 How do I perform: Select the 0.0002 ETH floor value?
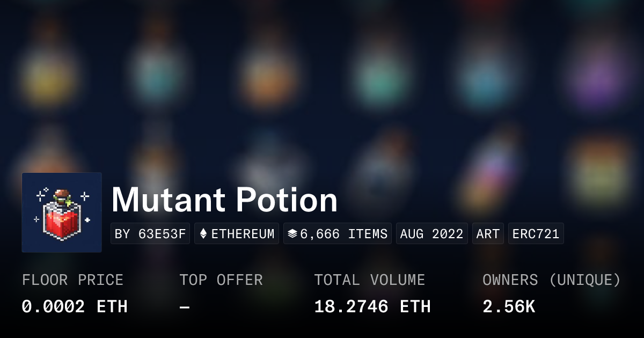coord(75,307)
